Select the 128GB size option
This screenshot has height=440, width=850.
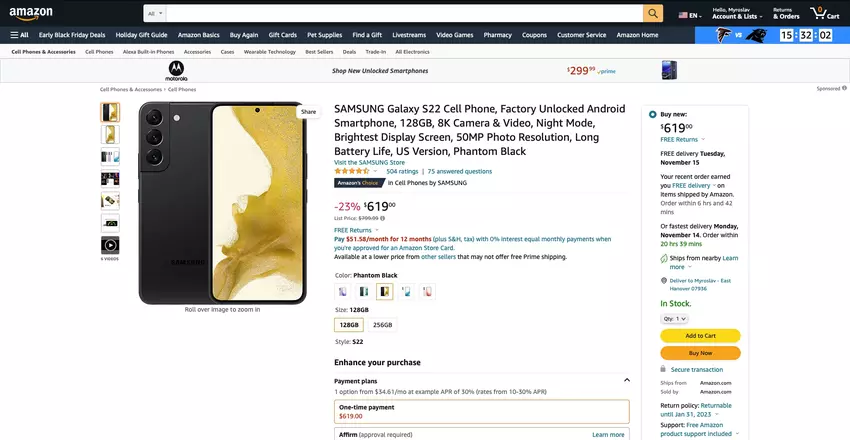coord(349,325)
